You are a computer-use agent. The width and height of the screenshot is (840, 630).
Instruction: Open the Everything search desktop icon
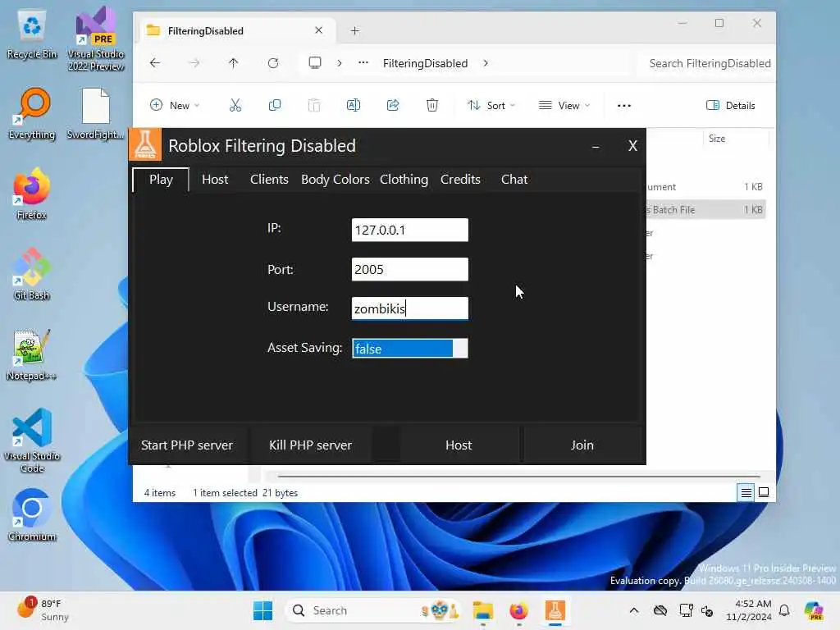[32, 113]
